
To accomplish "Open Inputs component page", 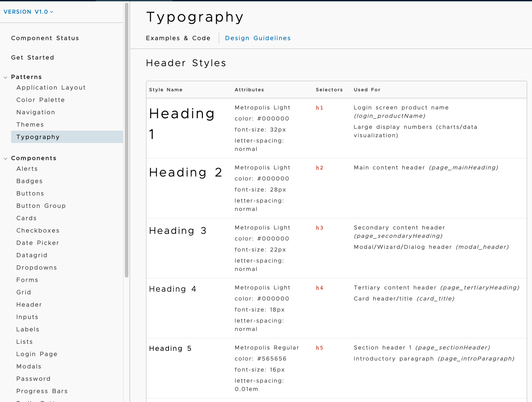I will click(27, 317).
